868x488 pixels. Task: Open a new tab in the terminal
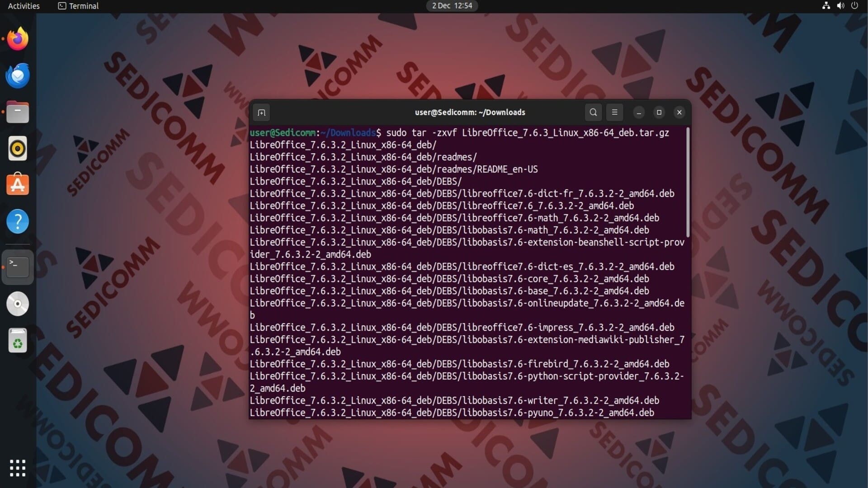tap(261, 113)
